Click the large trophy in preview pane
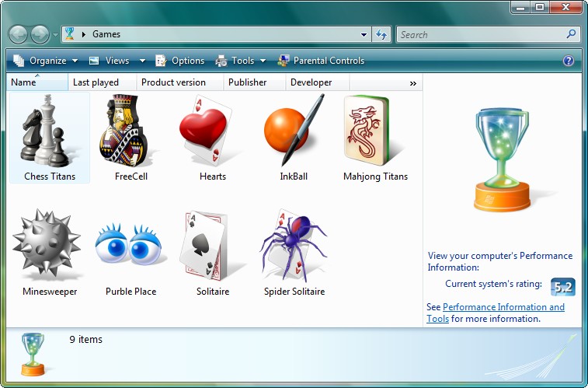 502,160
